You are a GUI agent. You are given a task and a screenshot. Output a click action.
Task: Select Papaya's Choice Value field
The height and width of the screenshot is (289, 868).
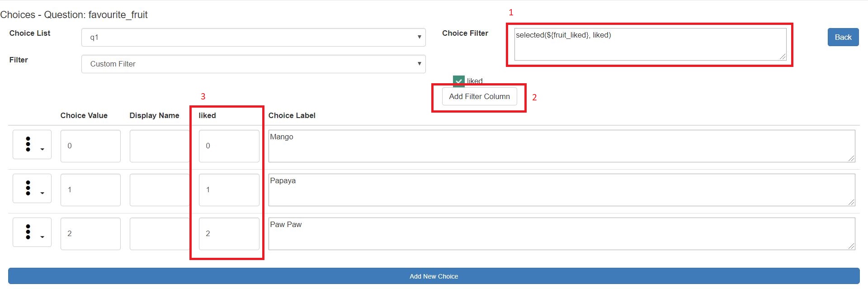pyautogui.click(x=90, y=190)
